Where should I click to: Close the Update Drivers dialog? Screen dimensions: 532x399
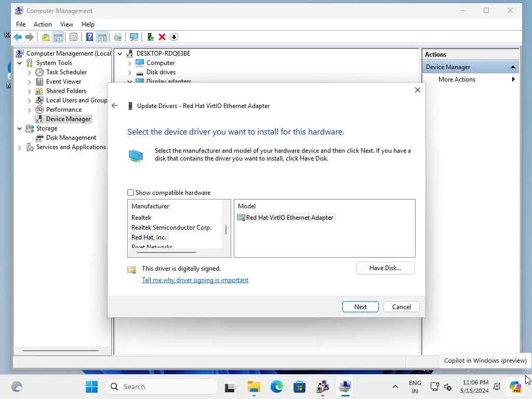[x=418, y=90]
